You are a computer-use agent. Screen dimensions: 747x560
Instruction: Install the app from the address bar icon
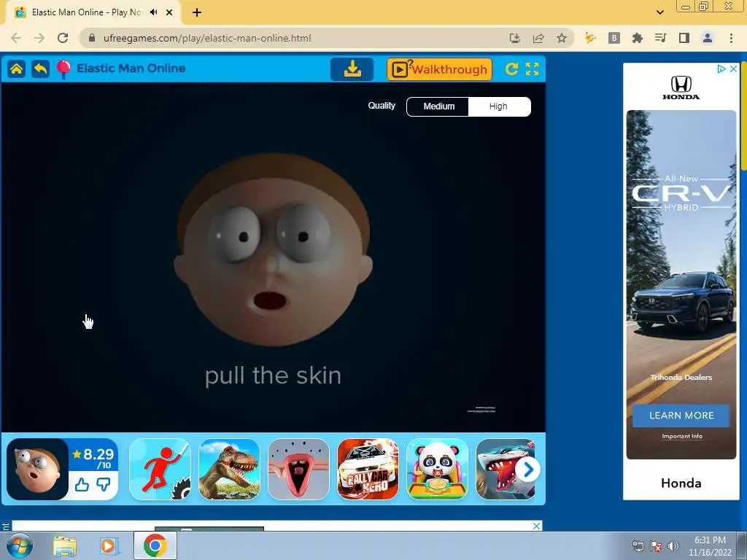point(514,38)
